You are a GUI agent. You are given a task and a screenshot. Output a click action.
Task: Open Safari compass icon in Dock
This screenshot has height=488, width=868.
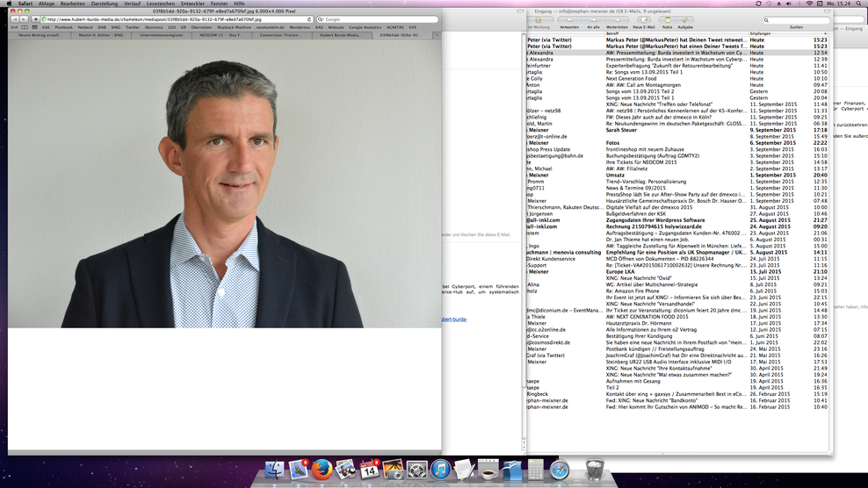[x=560, y=470]
